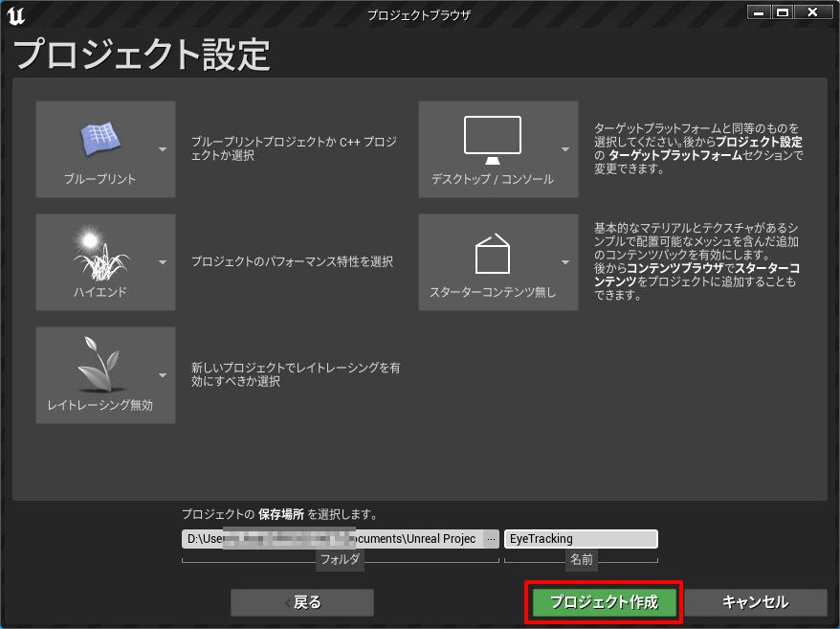Click the フォルダ label below path field
Image resolution: width=840 pixels, height=629 pixels.
click(340, 559)
